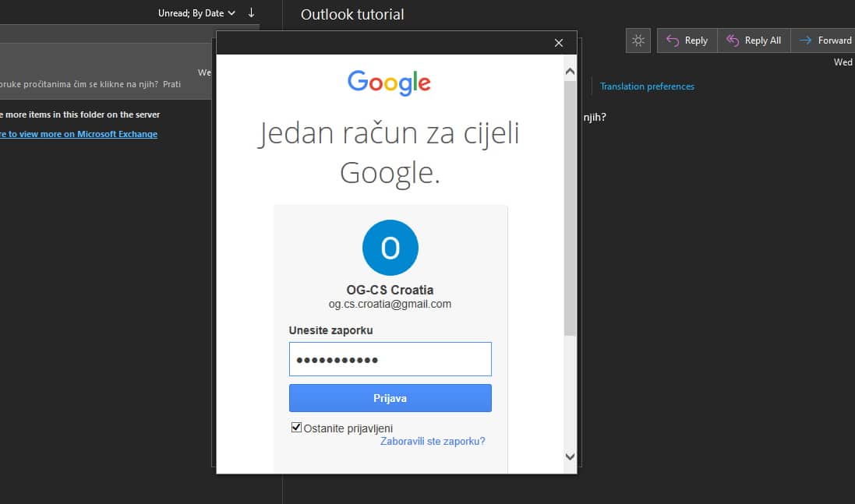The height and width of the screenshot is (504, 855).
Task: Reverse sort order with the down arrow
Action: (x=251, y=12)
